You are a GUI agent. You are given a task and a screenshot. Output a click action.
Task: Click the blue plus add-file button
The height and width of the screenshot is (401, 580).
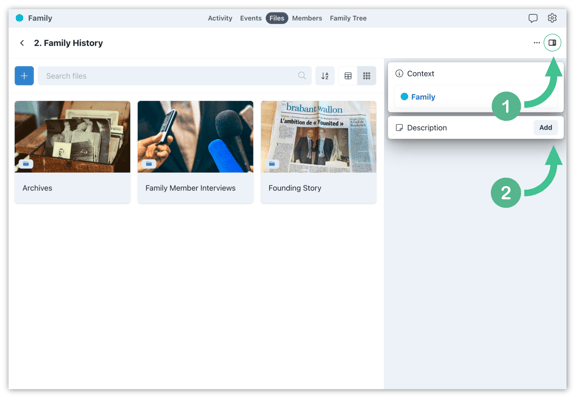24,76
